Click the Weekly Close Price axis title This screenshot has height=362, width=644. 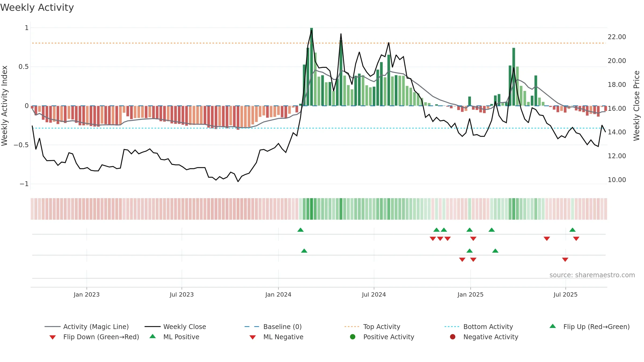pos(636,106)
